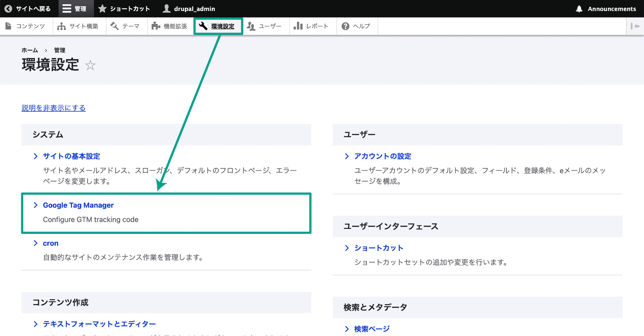
Task: Click the back arrow icon beside サイトへ戻る
Action: tap(9, 9)
